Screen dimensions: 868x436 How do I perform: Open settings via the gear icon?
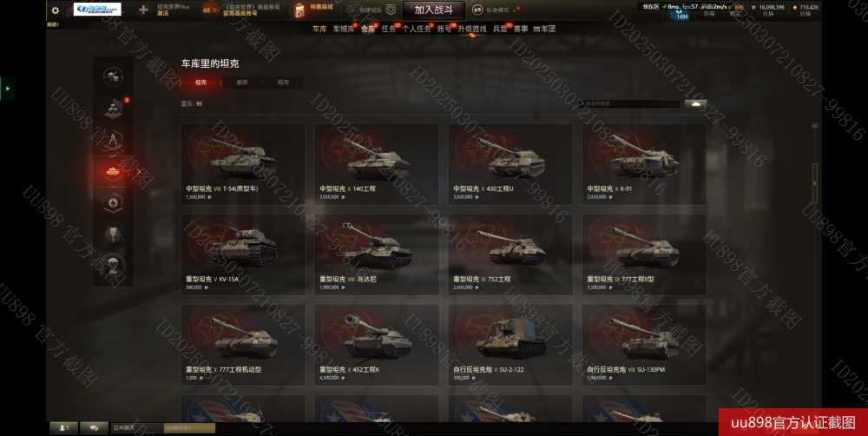[55, 10]
